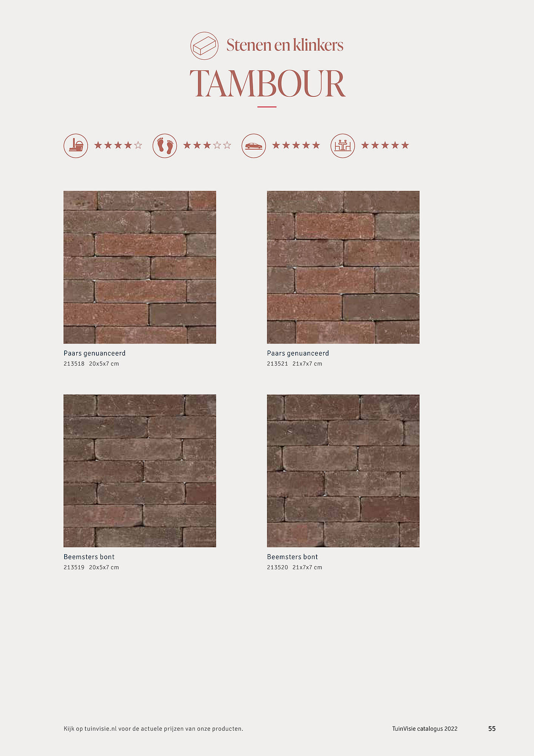Click the Beemsters bont label above 213520
This screenshot has width=534, height=756.
292,557
